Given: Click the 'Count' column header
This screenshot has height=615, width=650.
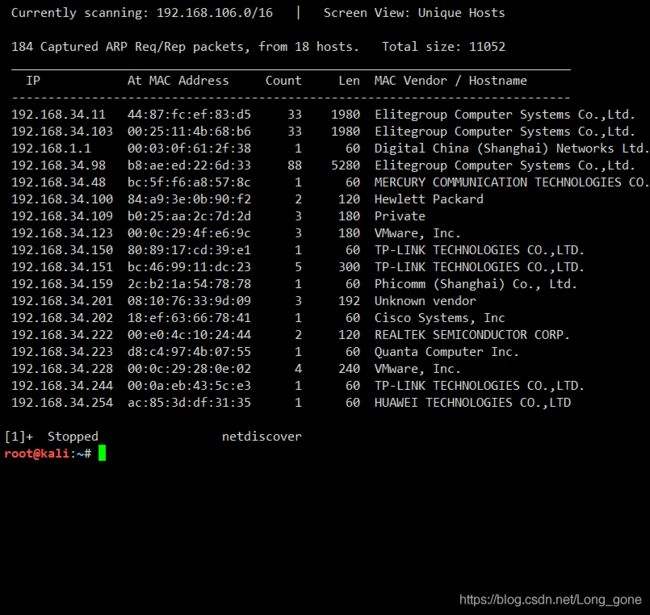Looking at the screenshot, I should click(284, 80).
